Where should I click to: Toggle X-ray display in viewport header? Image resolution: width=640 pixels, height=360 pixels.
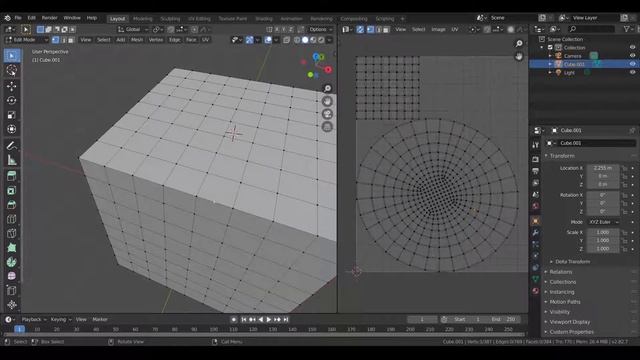click(287, 40)
